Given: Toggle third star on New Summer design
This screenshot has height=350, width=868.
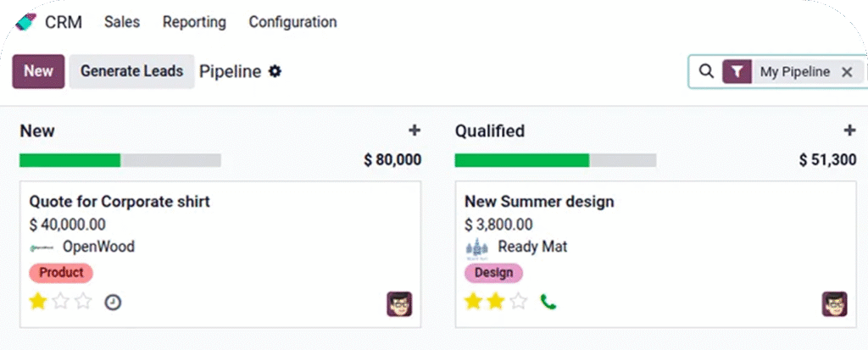Looking at the screenshot, I should pos(519,302).
